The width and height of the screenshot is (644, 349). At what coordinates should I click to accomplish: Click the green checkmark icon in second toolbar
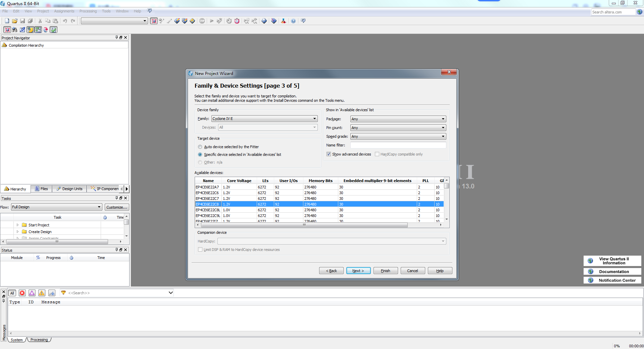coord(53,30)
